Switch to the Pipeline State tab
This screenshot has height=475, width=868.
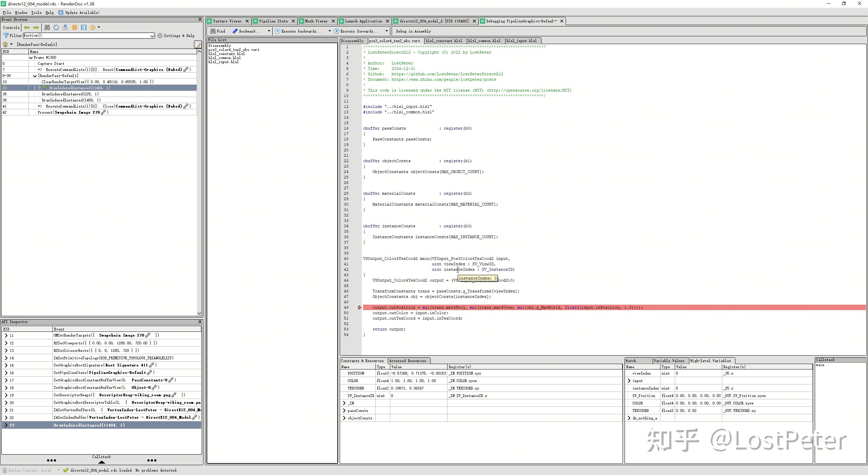[273, 21]
